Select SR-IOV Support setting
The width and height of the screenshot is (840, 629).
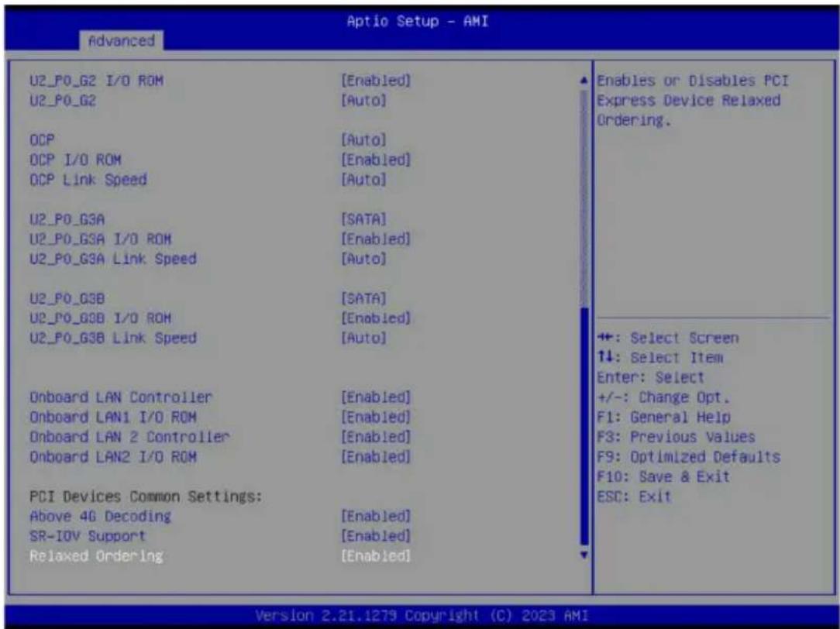point(88,536)
